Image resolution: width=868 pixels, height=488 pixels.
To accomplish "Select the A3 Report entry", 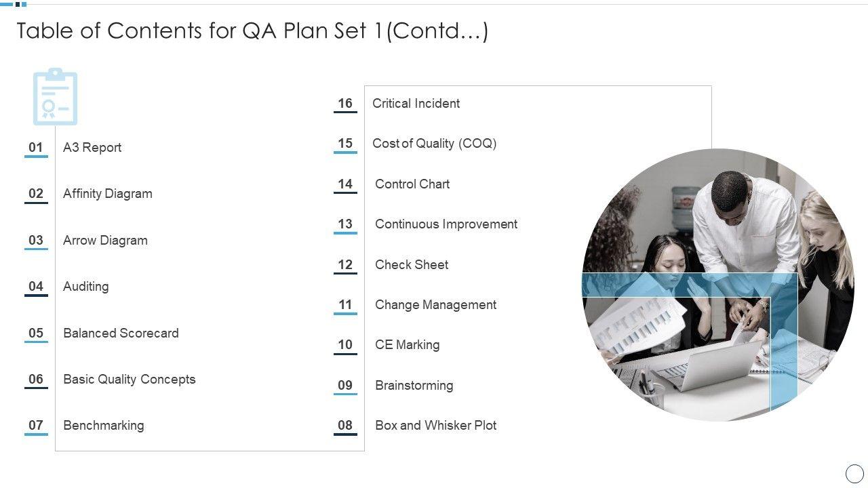I will pyautogui.click(x=92, y=148).
